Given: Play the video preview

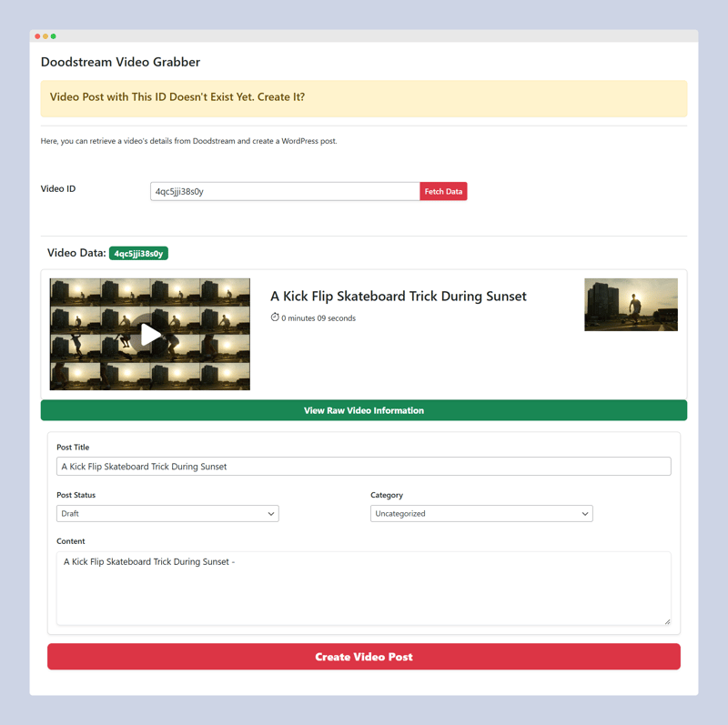Looking at the screenshot, I should [x=149, y=334].
